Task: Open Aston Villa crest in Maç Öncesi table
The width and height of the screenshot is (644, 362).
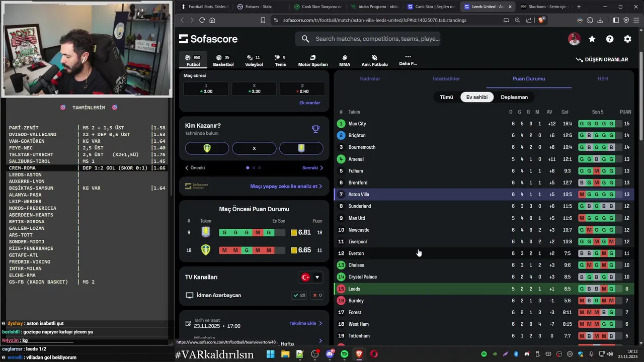Action: [x=205, y=232]
